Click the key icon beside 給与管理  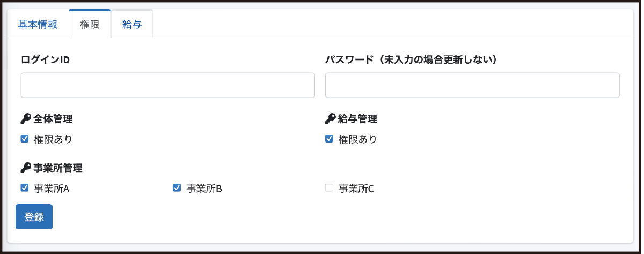pos(331,118)
